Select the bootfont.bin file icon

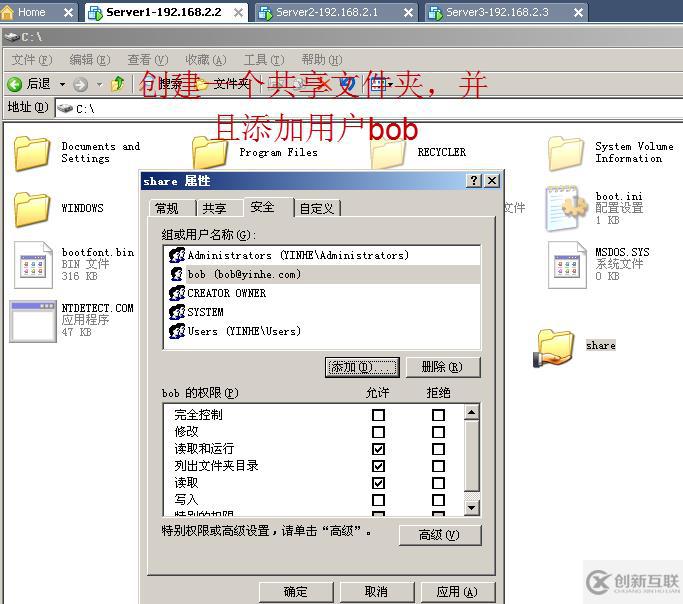[x=33, y=265]
